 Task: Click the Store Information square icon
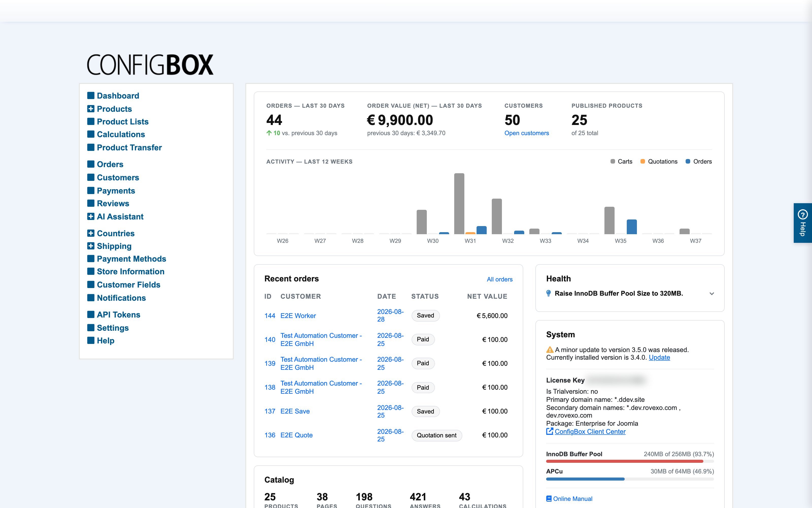tap(91, 271)
